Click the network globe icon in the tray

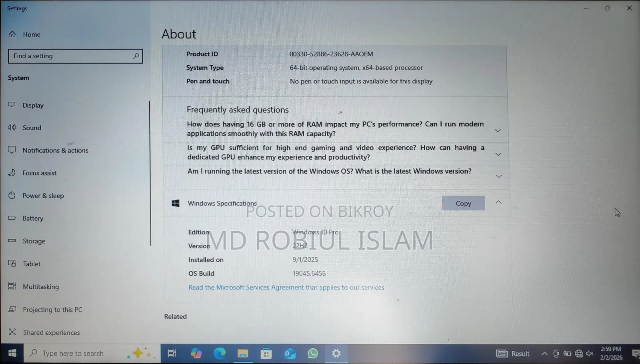coord(578,353)
